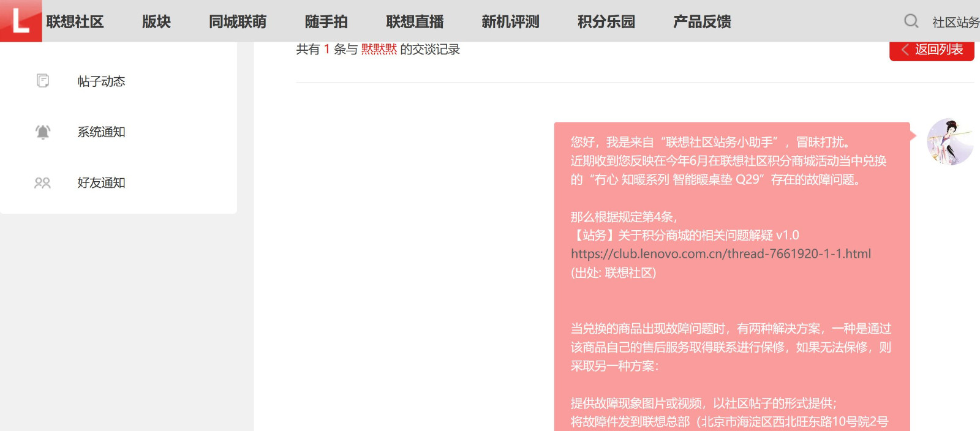The image size is (980, 431).
Task: Open 随手拍 section
Action: click(x=326, y=21)
